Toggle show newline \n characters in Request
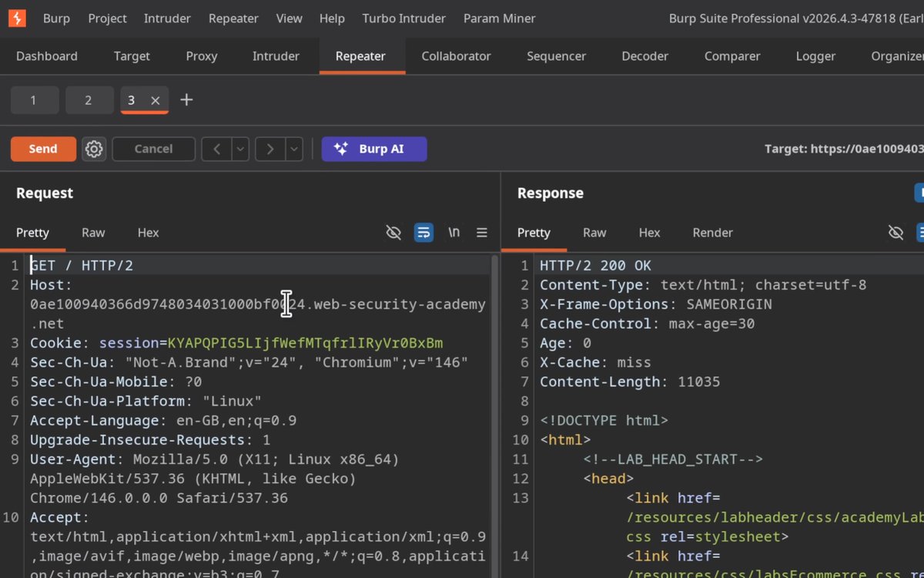 [454, 233]
